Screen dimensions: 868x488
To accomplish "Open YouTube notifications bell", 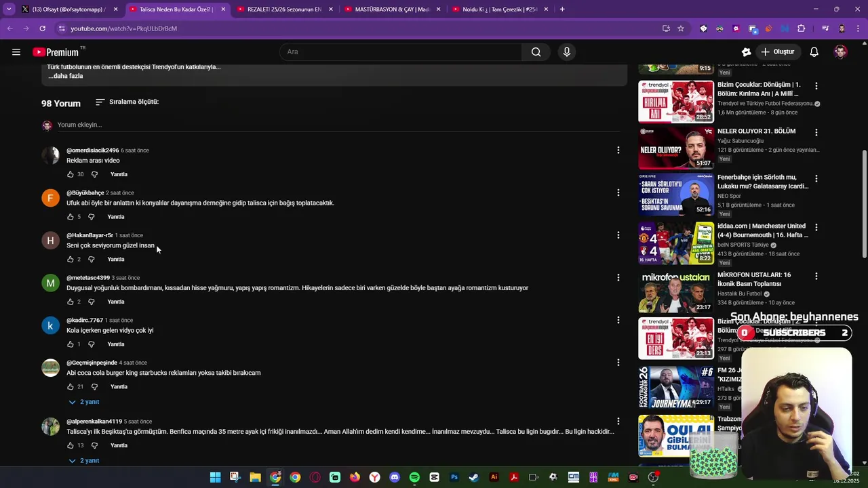I will click(x=814, y=52).
